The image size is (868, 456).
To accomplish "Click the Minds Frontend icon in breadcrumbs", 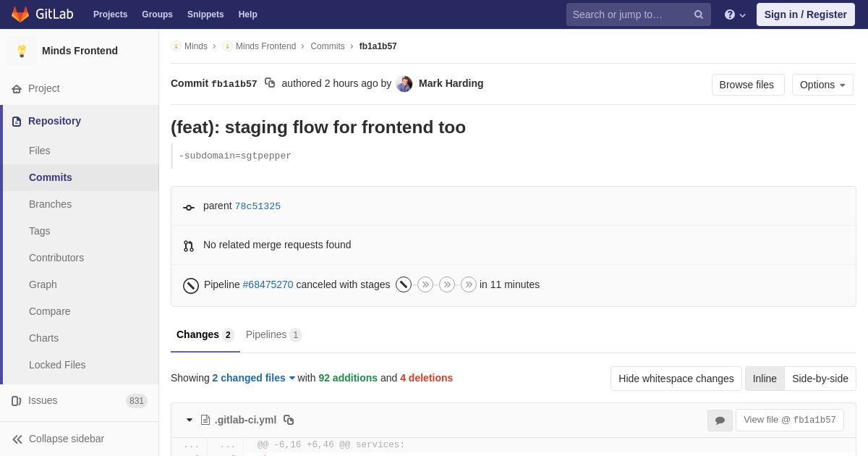I will [x=227, y=46].
